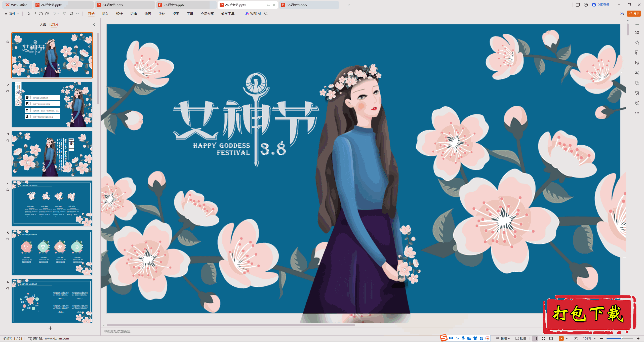Click the fit-to-window icon in status bar
This screenshot has width=644, height=342.
click(x=576, y=338)
